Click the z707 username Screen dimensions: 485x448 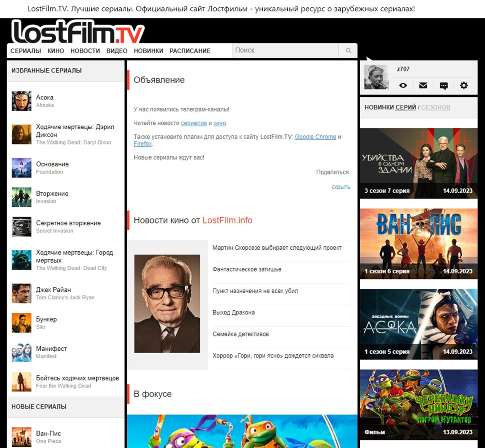pyautogui.click(x=403, y=69)
